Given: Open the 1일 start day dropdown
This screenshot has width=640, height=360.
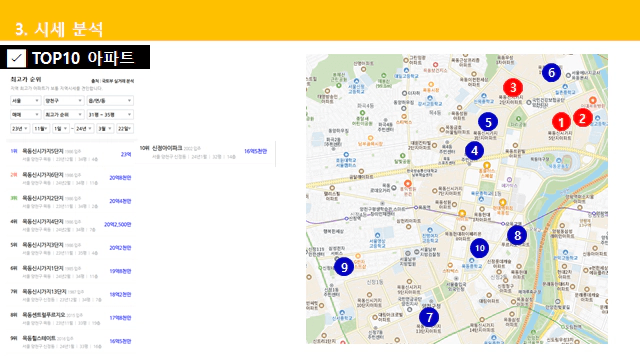Looking at the screenshot, I should click(60, 129).
